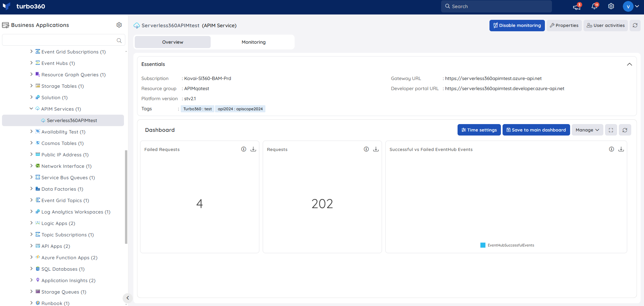
Task: Click the Business Applications settings gear
Action: click(x=119, y=25)
